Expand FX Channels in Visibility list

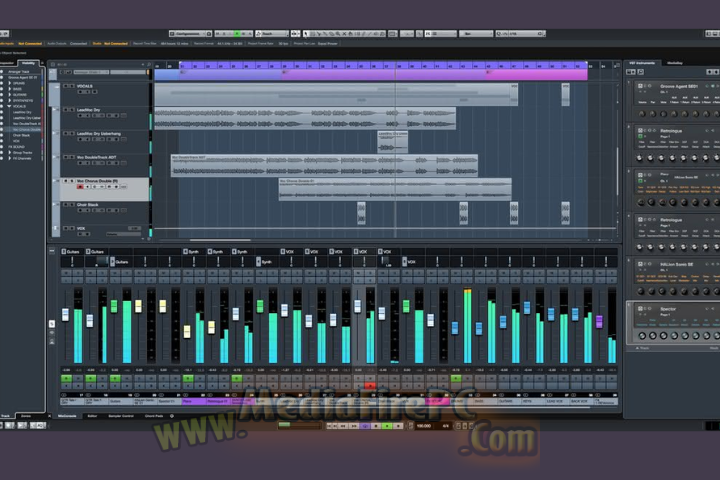[10, 158]
